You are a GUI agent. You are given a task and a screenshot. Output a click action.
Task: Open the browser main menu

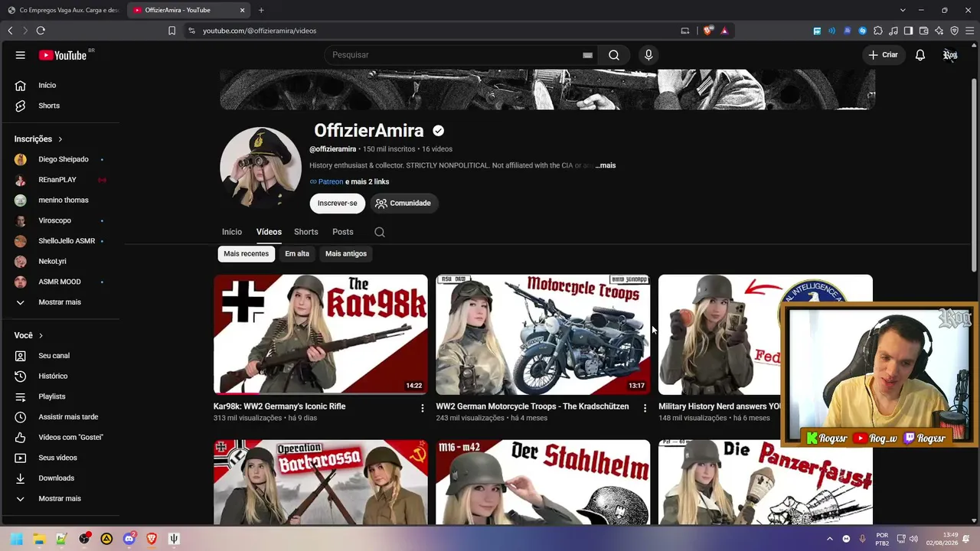click(969, 31)
